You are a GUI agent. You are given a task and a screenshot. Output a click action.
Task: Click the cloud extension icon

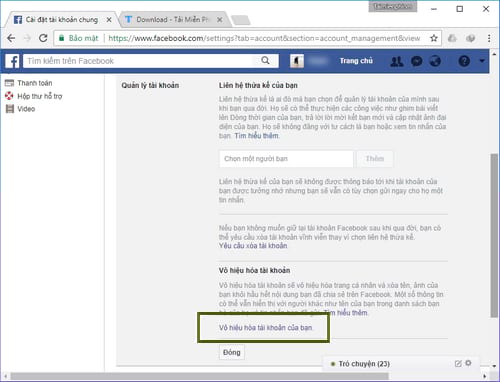point(452,38)
